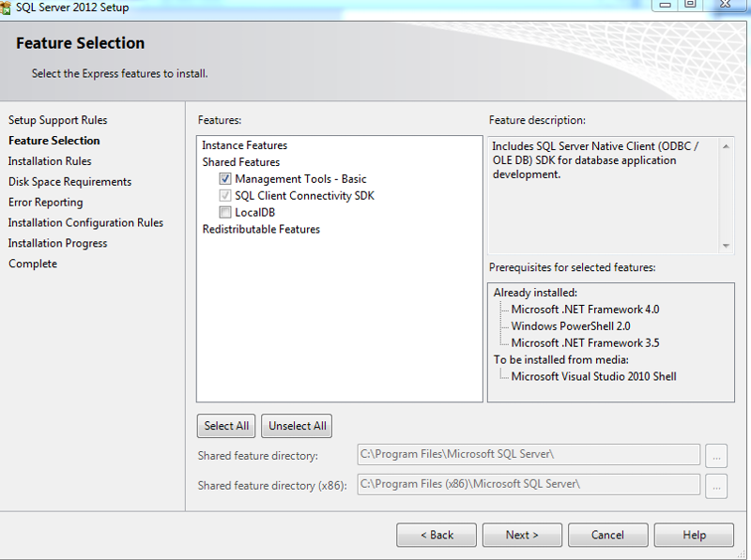Click the Disk Space Requirements step
751x560 pixels.
pos(69,182)
